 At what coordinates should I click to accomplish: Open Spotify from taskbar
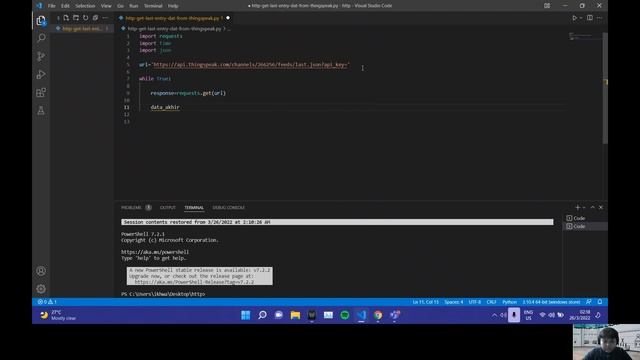click(345, 315)
